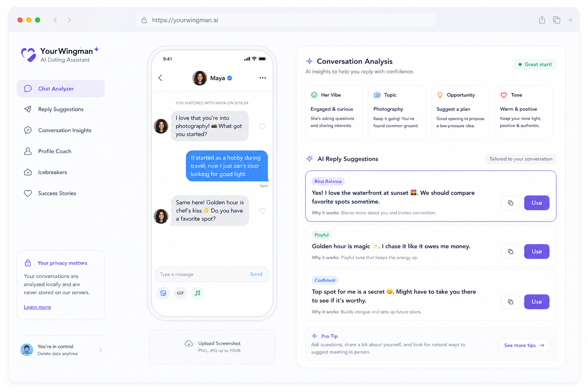
Task: Click the Upload Screenshot cloud icon
Action: (x=189, y=344)
